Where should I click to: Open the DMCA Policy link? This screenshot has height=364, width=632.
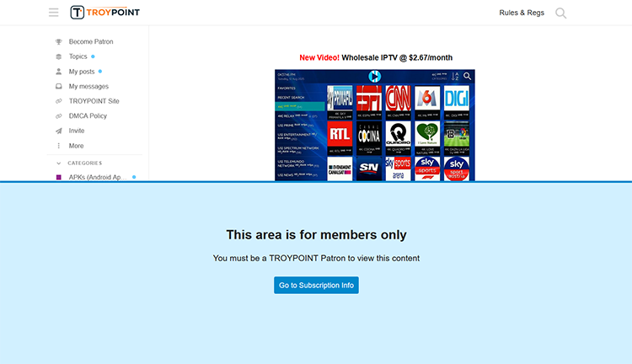(x=88, y=115)
